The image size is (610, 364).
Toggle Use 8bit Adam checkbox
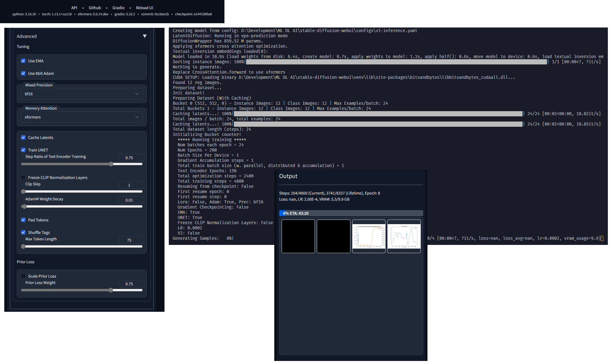point(23,73)
